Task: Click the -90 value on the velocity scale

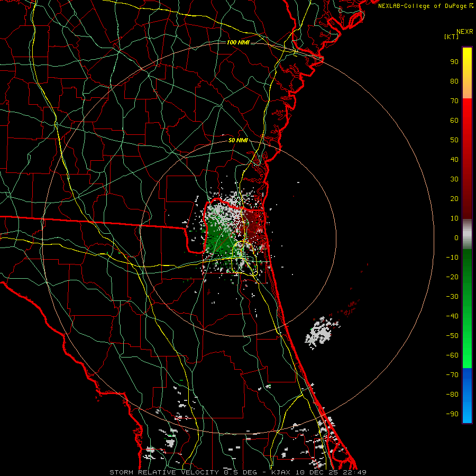Action: pos(452,414)
